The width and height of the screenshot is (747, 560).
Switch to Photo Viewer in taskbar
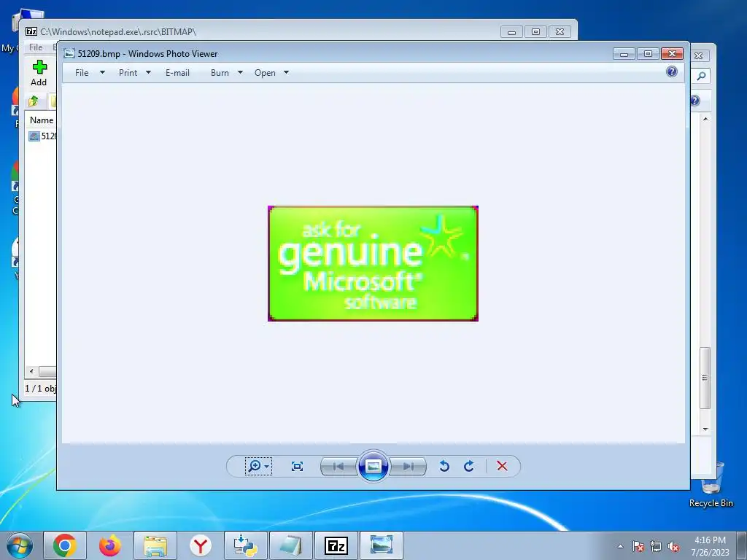pos(382,545)
